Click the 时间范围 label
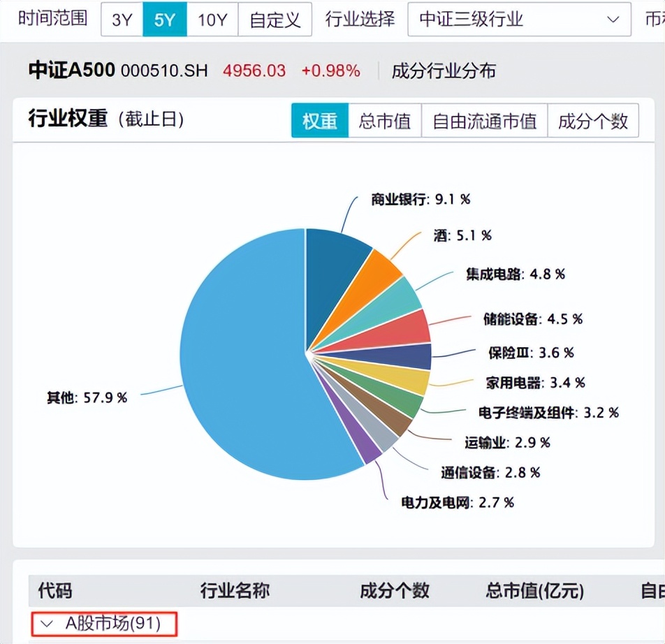 [53, 19]
